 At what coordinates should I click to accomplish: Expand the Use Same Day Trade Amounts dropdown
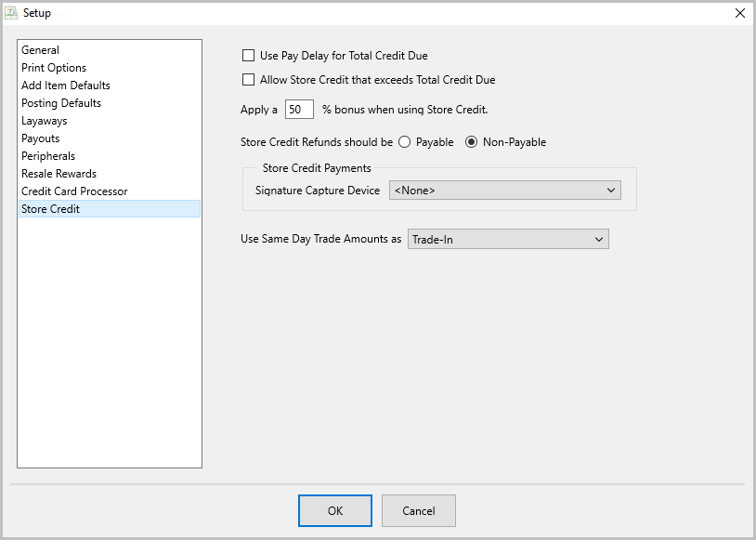click(508, 240)
